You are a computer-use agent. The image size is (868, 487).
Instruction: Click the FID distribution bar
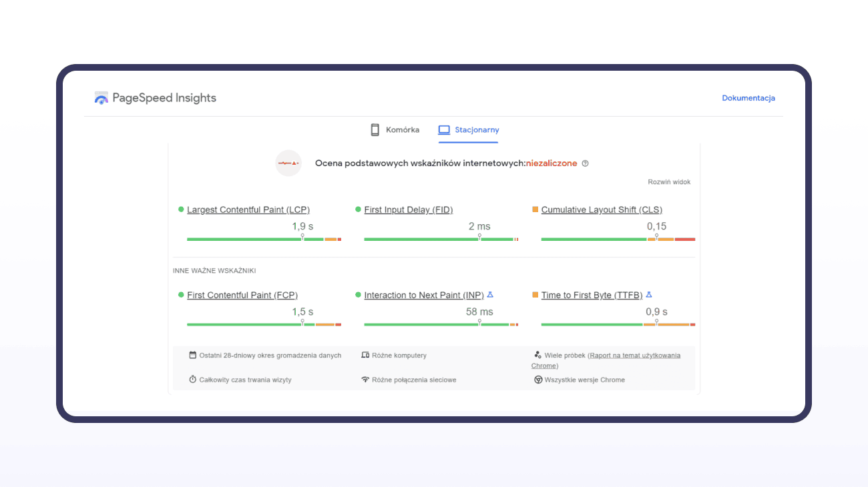point(441,239)
